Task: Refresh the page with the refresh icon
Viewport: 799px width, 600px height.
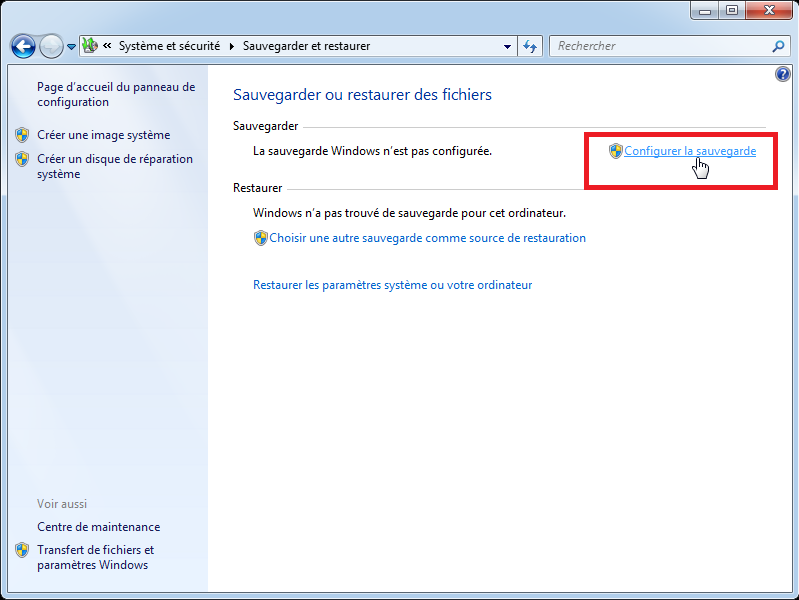Action: pos(530,46)
